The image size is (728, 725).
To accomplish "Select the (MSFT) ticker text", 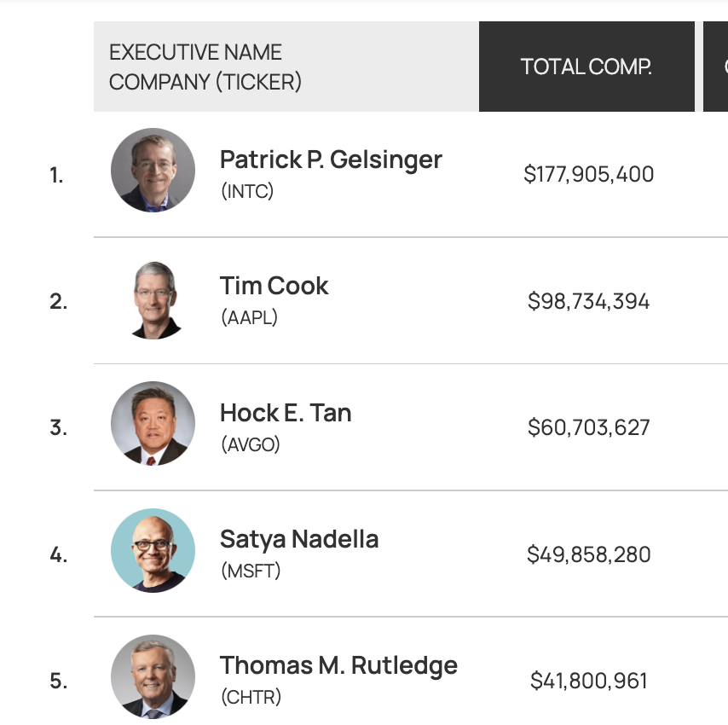I will click(x=251, y=571).
